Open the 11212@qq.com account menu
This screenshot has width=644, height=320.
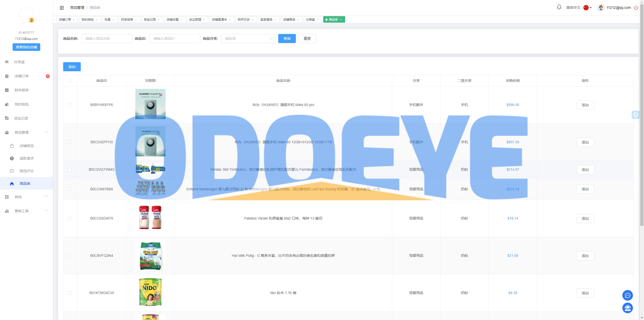(x=618, y=8)
